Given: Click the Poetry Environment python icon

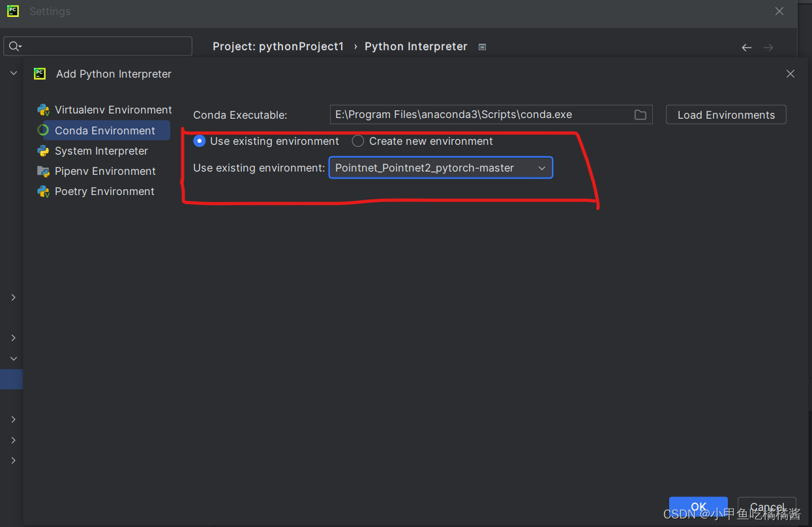Looking at the screenshot, I should pos(43,191).
